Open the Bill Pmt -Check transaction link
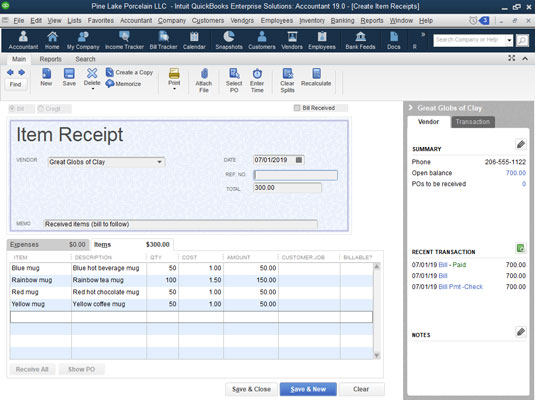This screenshot has width=535, height=400. [x=460, y=287]
